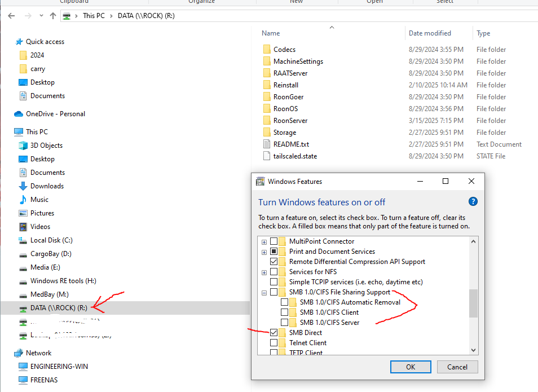Click chevron after This PC in address bar
The image size is (538, 392).
[x=111, y=16]
